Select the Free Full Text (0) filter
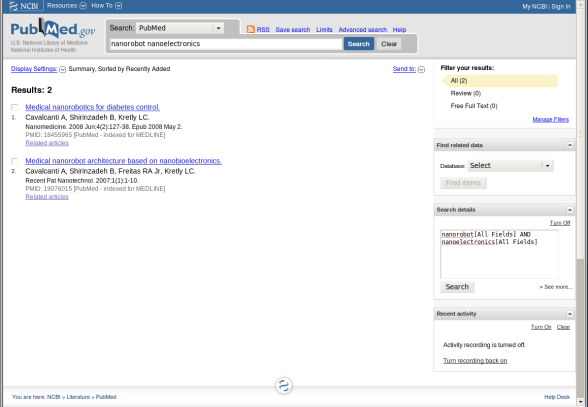The width and height of the screenshot is (588, 407). (x=474, y=106)
